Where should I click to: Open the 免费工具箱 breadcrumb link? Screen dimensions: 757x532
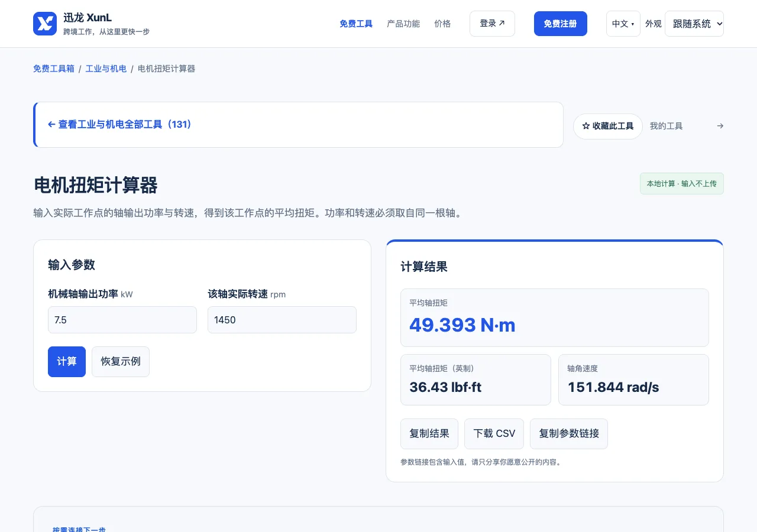pos(54,69)
